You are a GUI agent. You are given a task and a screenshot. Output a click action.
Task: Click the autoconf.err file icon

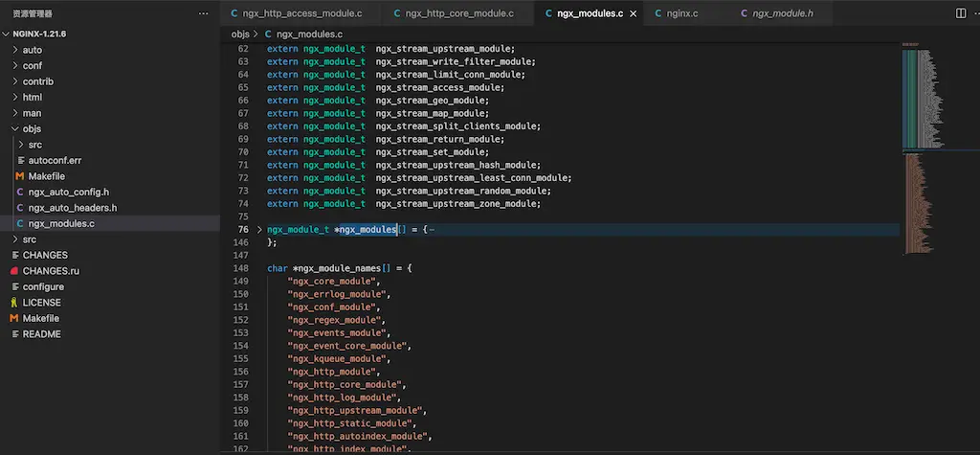click(20, 160)
